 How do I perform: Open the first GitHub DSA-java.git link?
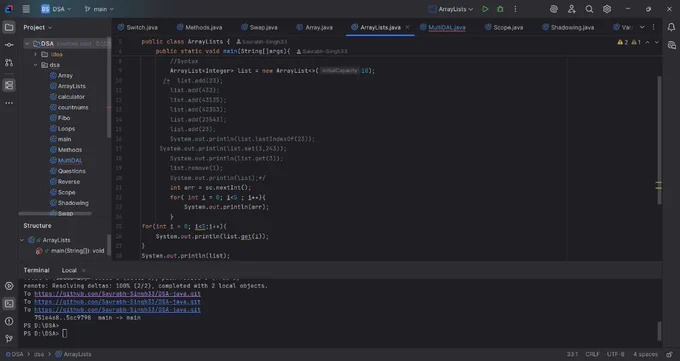pos(118,294)
